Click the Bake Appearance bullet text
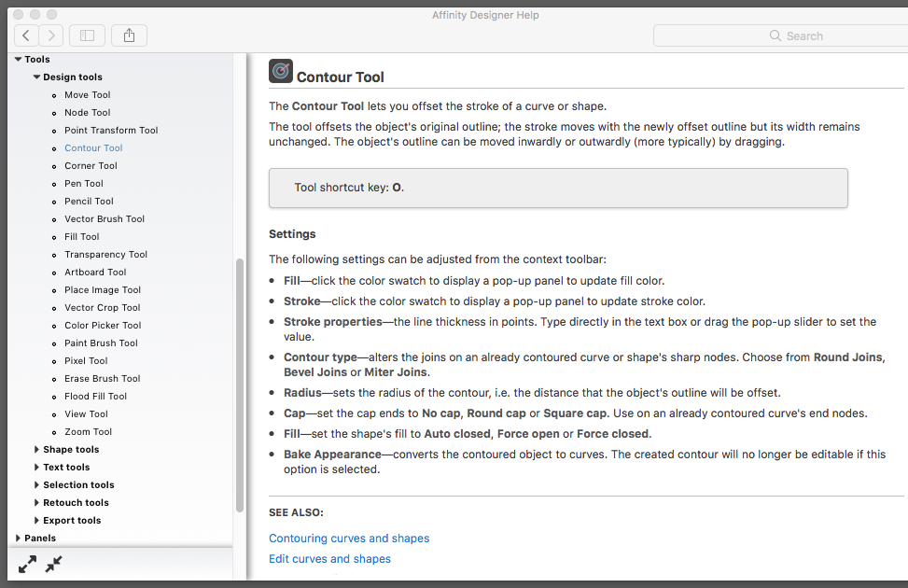908x588 pixels. (x=584, y=462)
